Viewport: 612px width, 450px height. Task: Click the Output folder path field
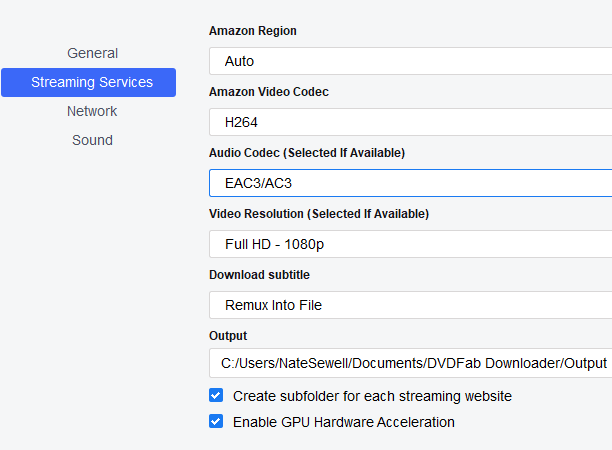coord(411,363)
